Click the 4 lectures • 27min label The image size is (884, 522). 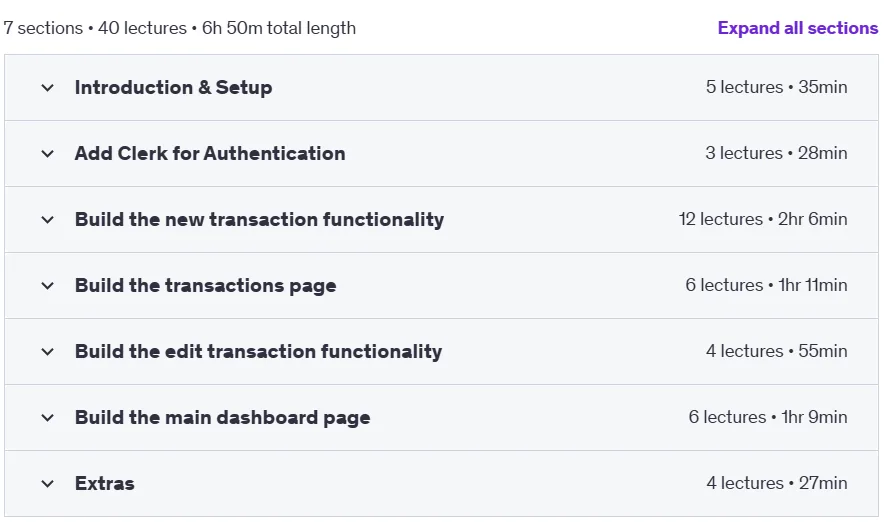[777, 483]
